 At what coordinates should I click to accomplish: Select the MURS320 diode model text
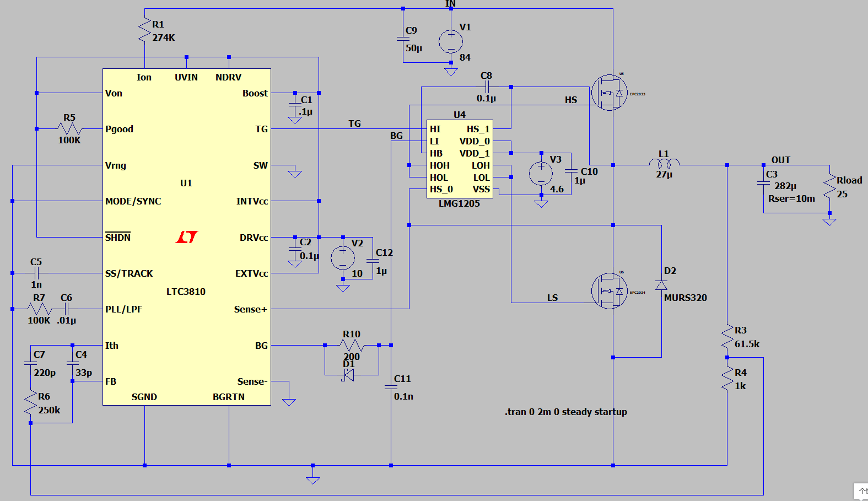click(686, 298)
